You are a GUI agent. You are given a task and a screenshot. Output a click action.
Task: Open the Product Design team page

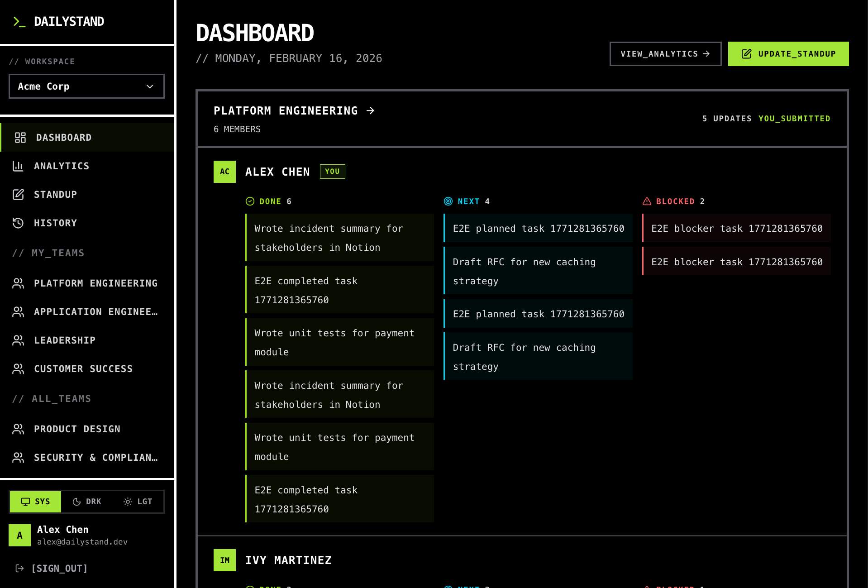[77, 429]
